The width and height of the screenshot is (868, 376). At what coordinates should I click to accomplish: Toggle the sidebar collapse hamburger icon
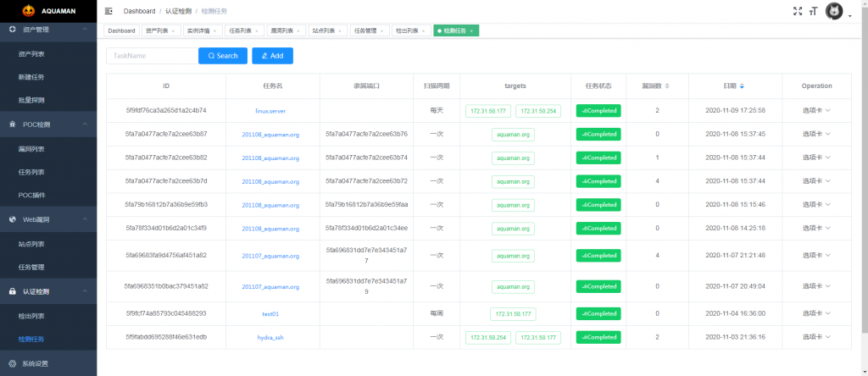pos(108,10)
